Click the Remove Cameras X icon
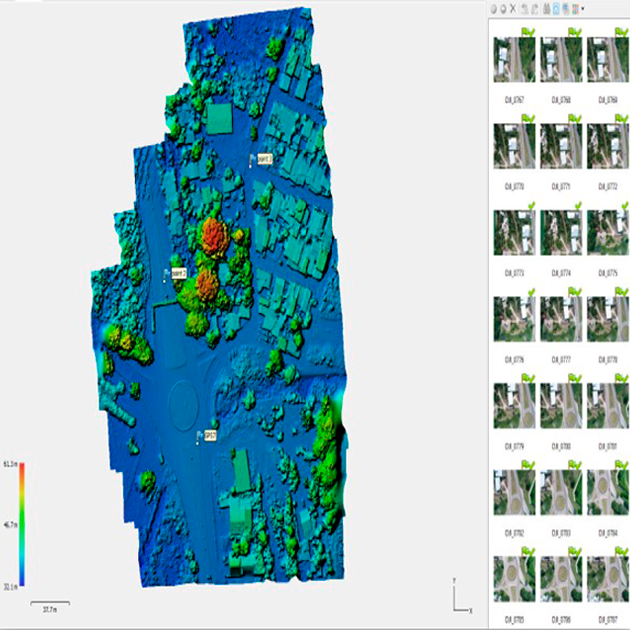This screenshot has width=630, height=630. click(x=513, y=8)
